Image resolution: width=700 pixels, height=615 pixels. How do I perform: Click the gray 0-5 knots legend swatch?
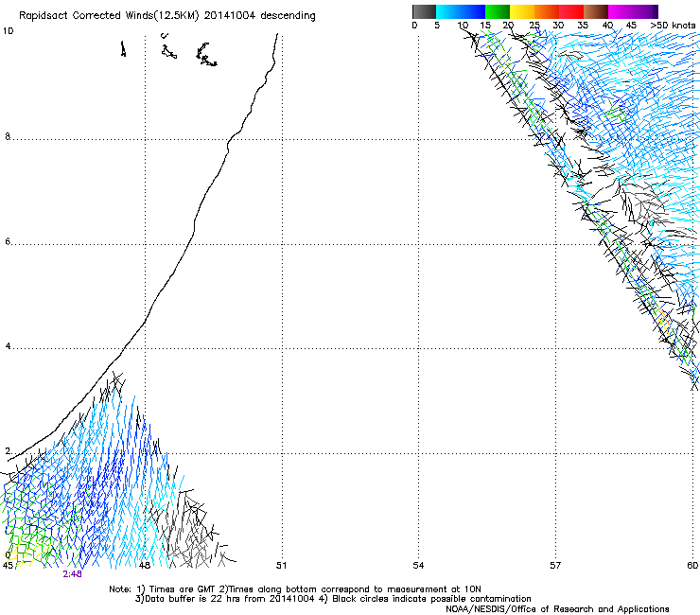click(424, 11)
